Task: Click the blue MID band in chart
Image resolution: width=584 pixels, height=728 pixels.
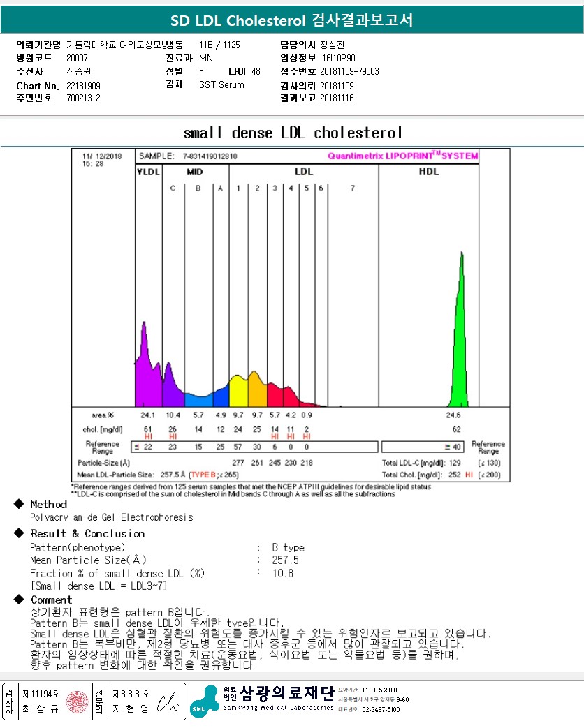Action: [x=199, y=401]
